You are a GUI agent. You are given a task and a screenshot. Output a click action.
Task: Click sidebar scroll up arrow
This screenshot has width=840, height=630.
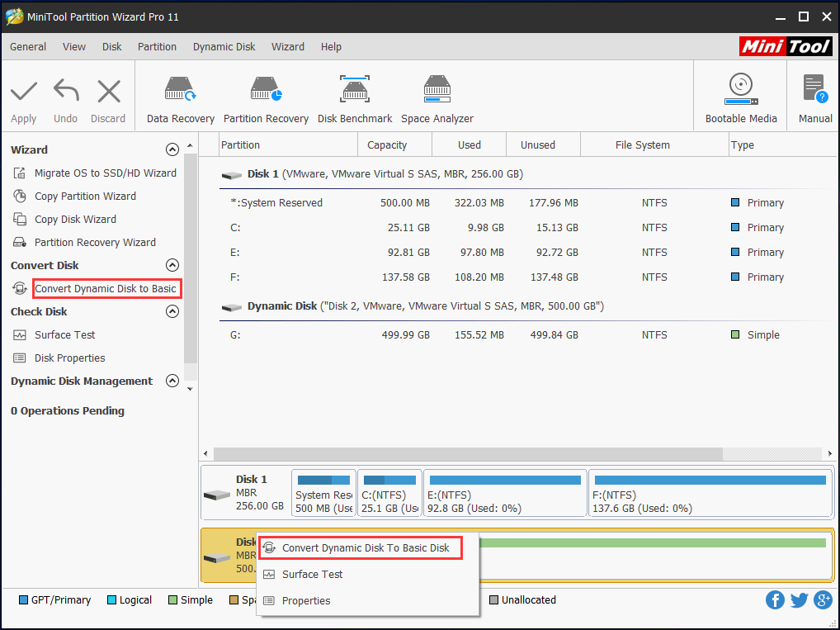190,146
